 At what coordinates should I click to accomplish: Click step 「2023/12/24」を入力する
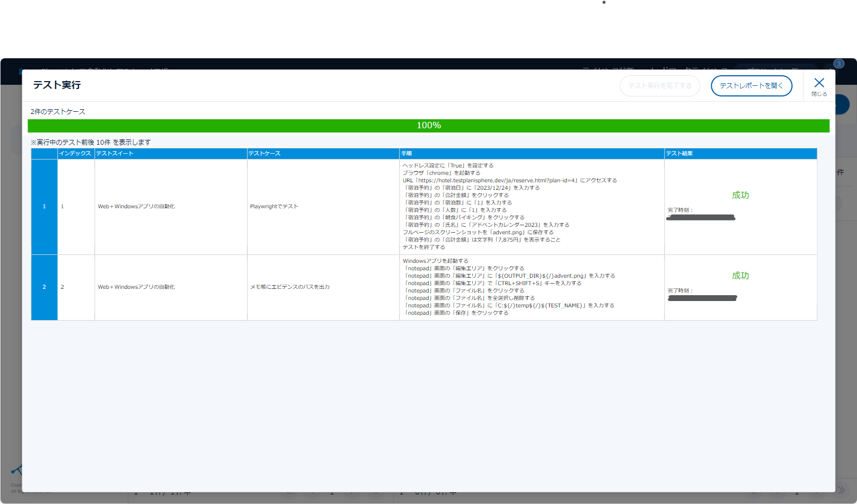pyautogui.click(x=472, y=188)
